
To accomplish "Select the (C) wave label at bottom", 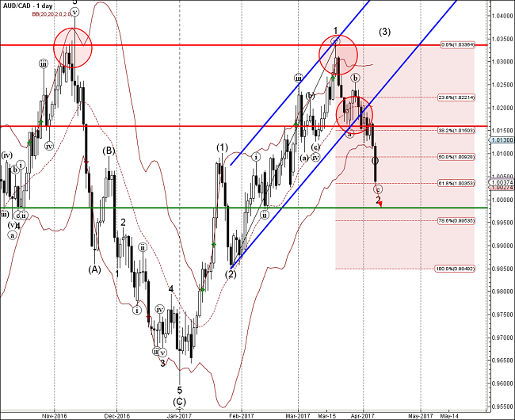I will [x=179, y=402].
